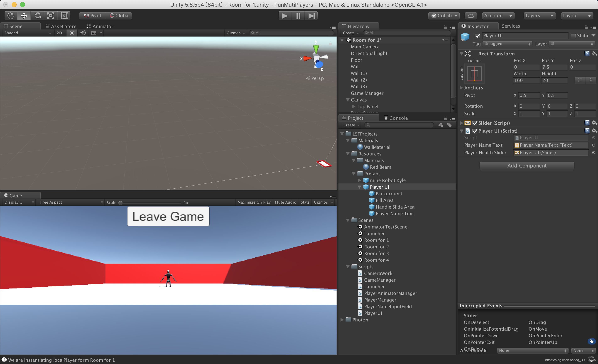The height and width of the screenshot is (364, 598).
Task: Select the Hand pan tool
Action: tap(10, 15)
